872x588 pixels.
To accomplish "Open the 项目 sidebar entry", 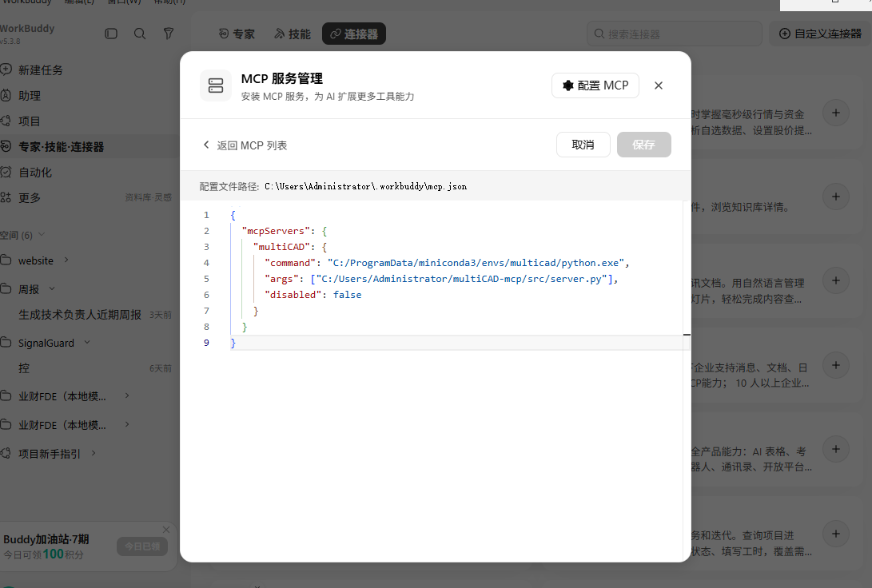I will 29,121.
